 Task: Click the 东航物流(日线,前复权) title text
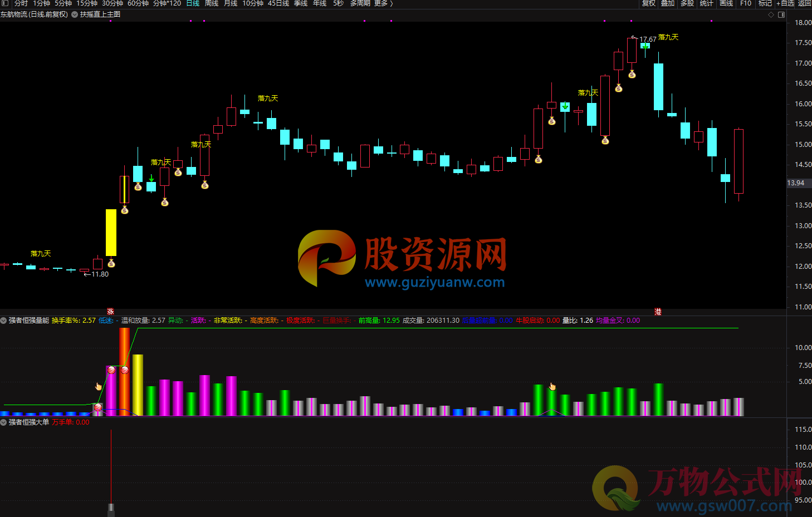(x=34, y=14)
